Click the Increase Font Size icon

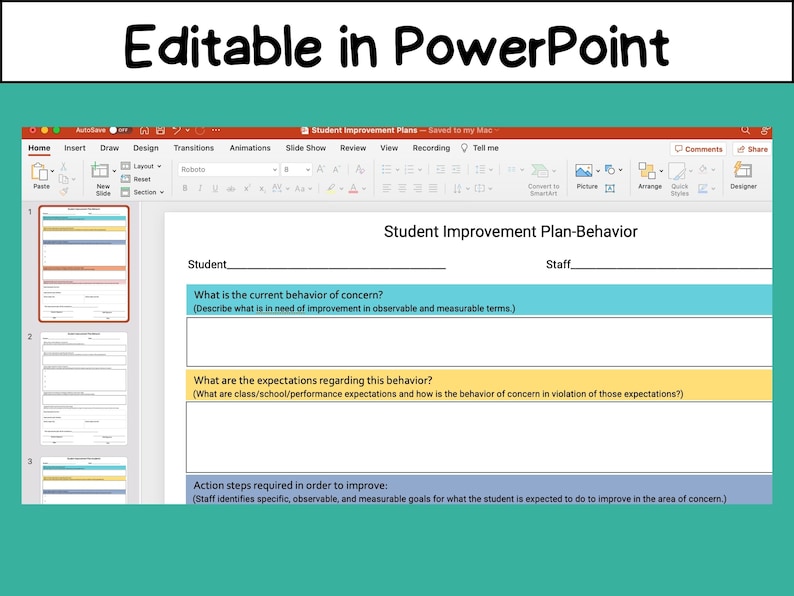coord(321,169)
